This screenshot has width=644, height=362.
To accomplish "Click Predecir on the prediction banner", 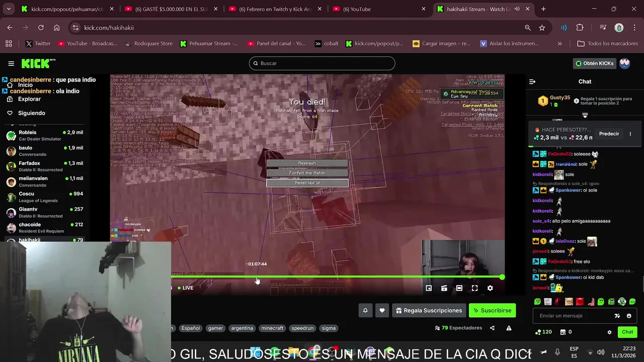I will 609,134.
